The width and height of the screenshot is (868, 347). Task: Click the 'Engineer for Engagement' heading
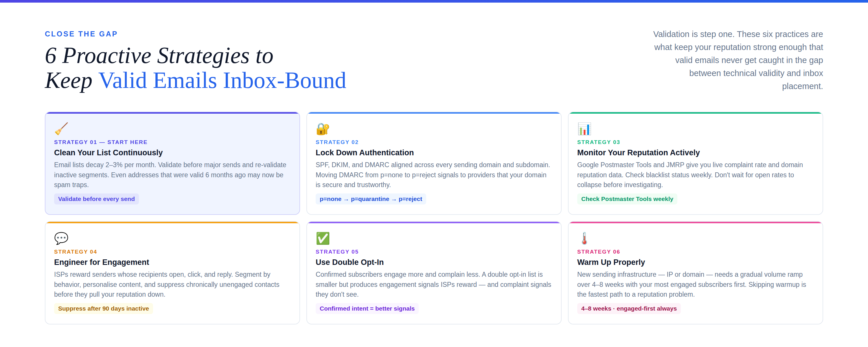102,262
